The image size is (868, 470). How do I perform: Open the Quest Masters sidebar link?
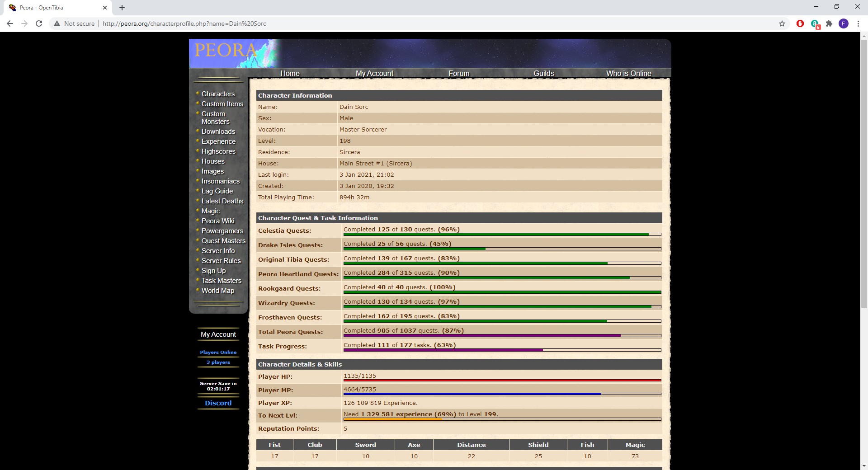tap(223, 241)
